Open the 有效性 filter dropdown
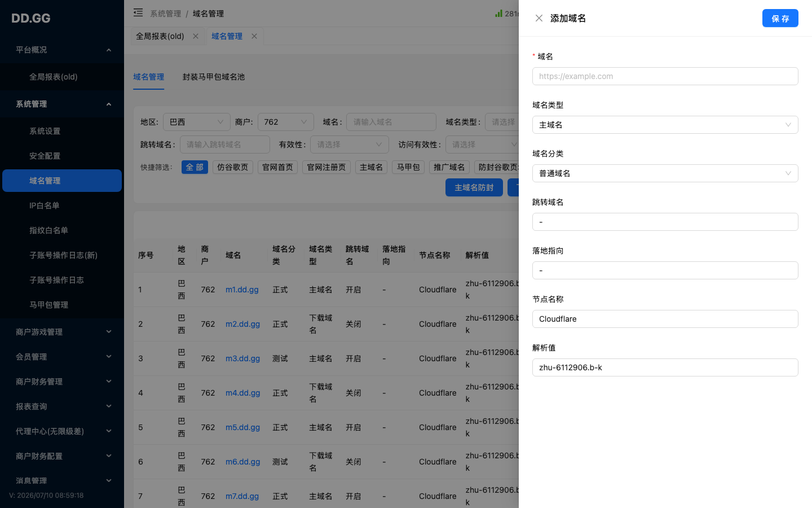This screenshot has width=812, height=508. (x=350, y=144)
